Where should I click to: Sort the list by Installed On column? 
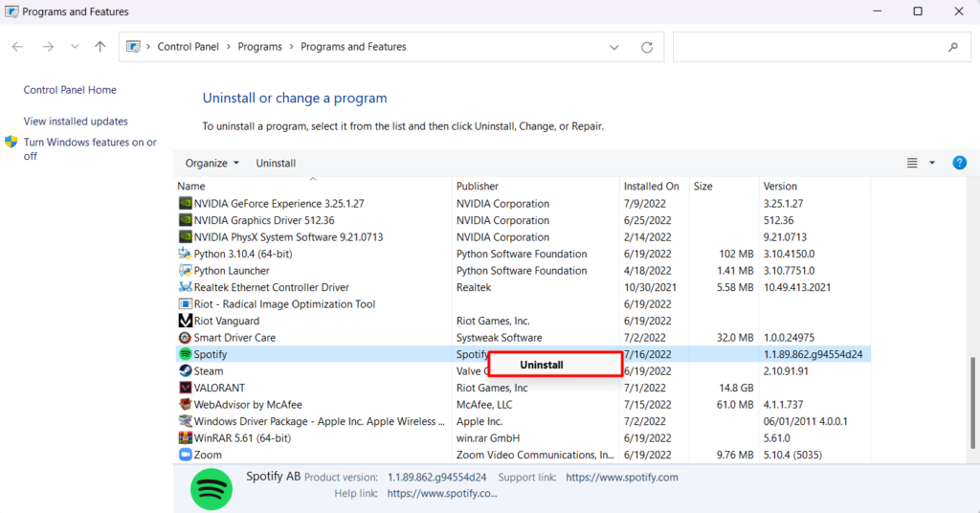point(651,186)
